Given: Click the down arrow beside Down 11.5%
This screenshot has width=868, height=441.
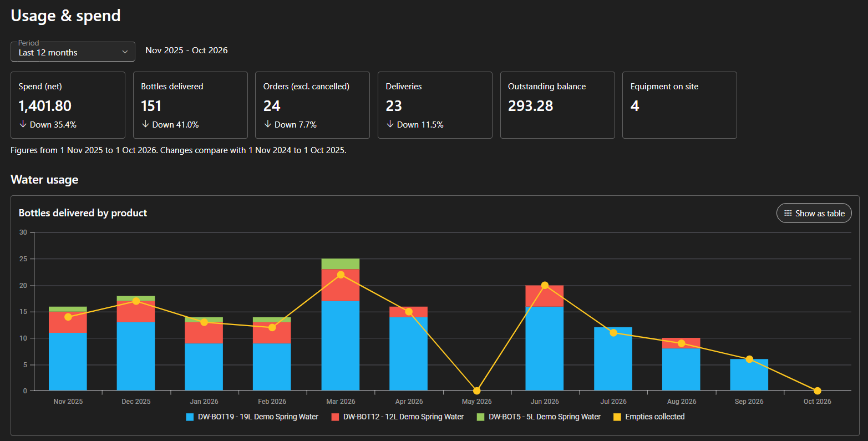Looking at the screenshot, I should [x=390, y=124].
